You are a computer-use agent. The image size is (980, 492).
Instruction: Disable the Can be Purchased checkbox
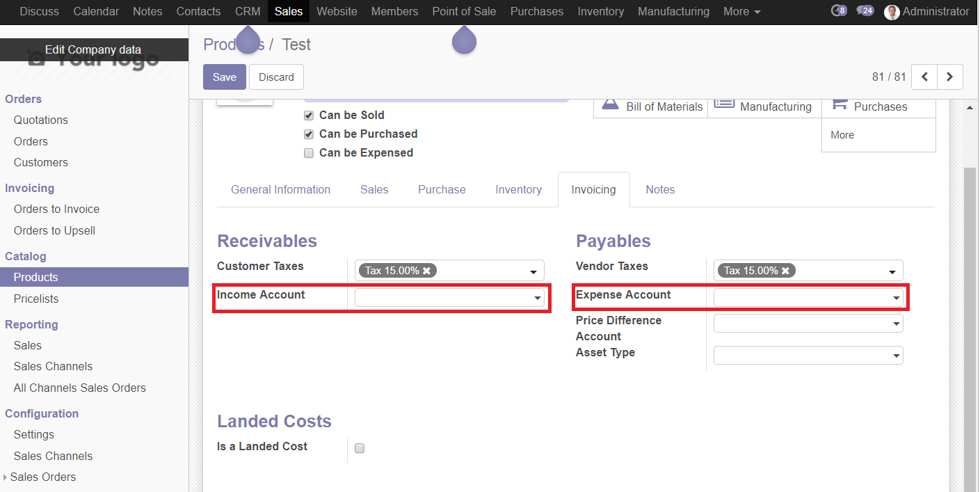tap(308, 134)
